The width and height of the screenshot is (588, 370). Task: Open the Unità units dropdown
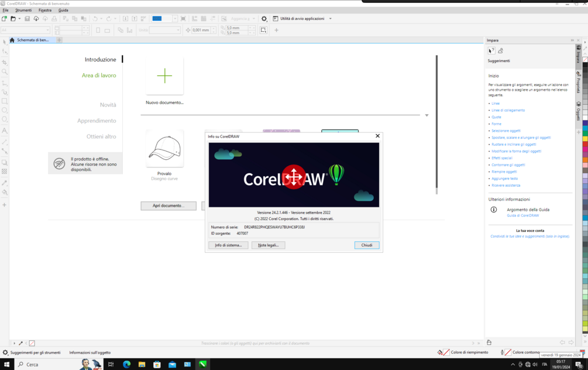click(178, 30)
